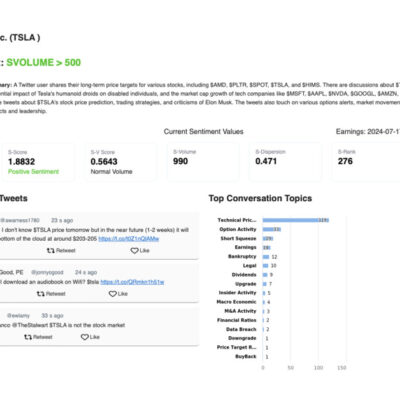The width and height of the screenshot is (400, 400).
Task: Retweet the tweet posted 24 s ago
Action: (51, 294)
